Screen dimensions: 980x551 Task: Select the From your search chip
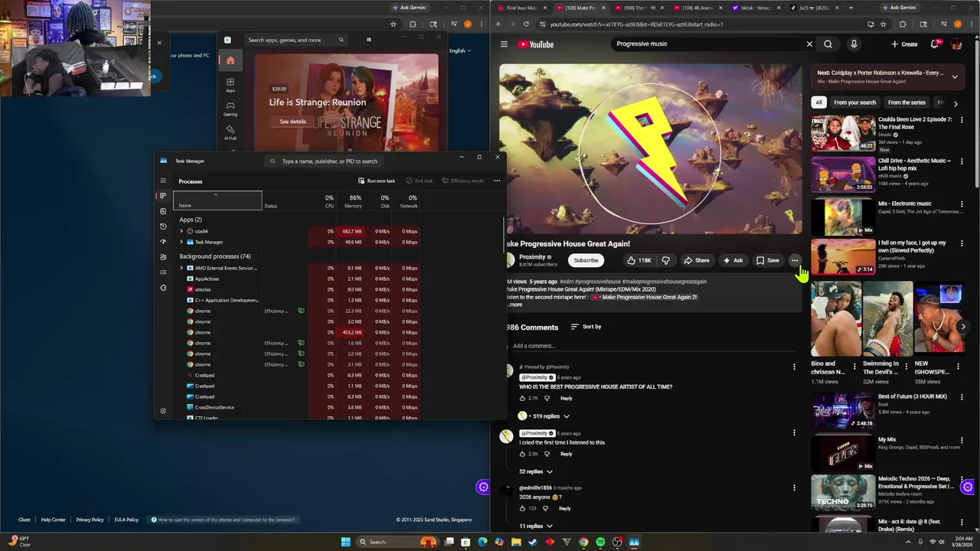point(854,103)
